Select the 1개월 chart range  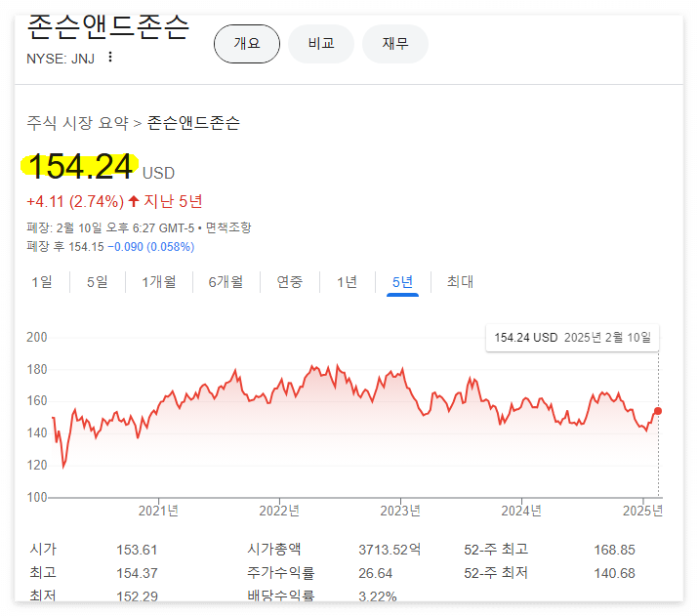(x=158, y=282)
